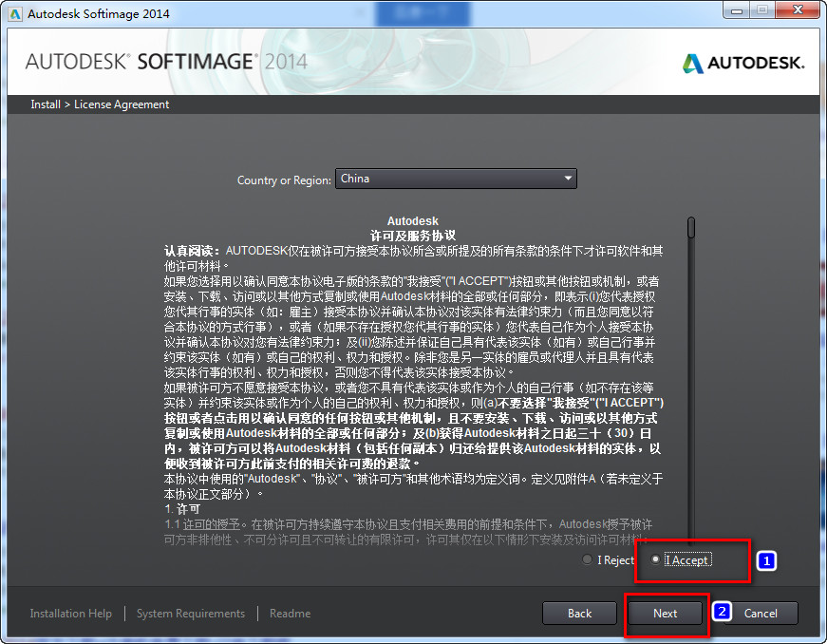The height and width of the screenshot is (644, 827).
Task: Minimize the Autodesk Softimage 2014 window
Action: (x=736, y=10)
